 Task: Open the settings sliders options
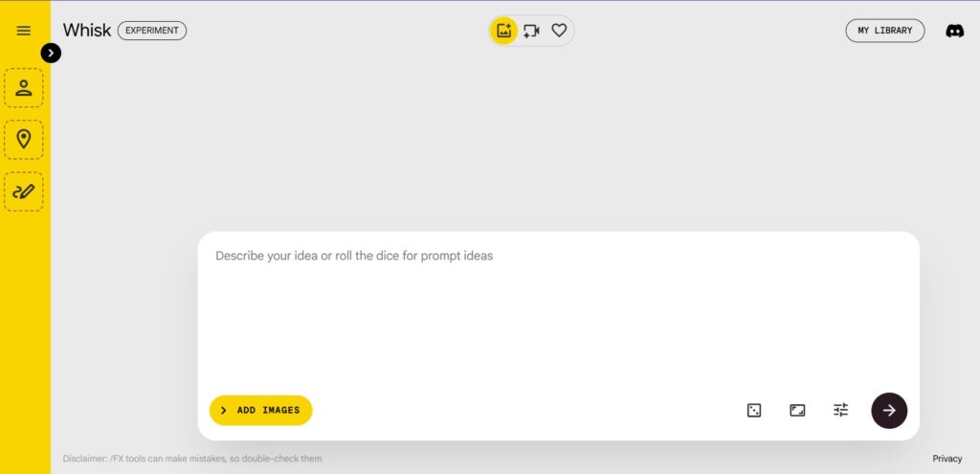840,410
